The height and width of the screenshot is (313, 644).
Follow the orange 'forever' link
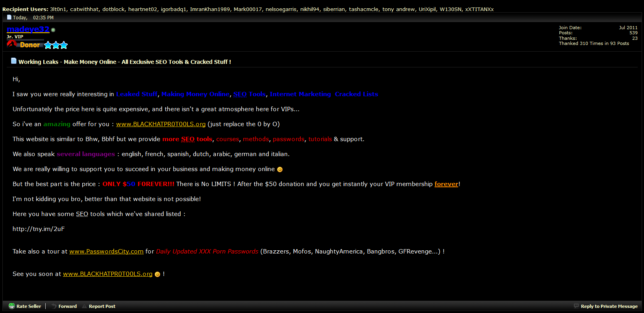pyautogui.click(x=446, y=184)
